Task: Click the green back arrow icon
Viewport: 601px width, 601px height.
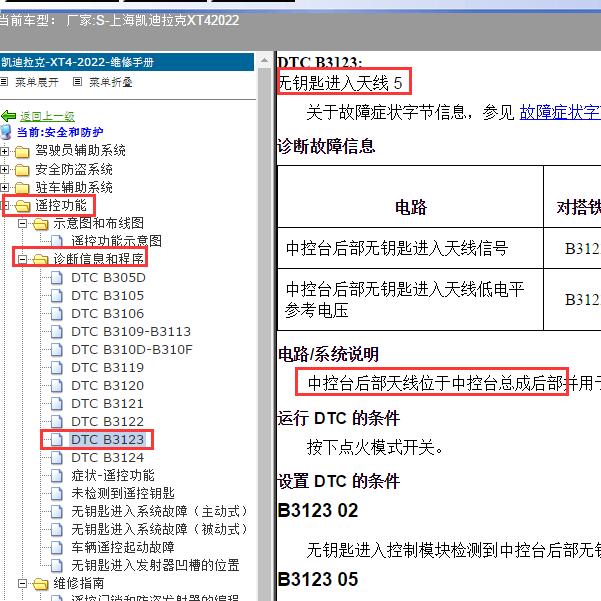Action: coord(8,116)
